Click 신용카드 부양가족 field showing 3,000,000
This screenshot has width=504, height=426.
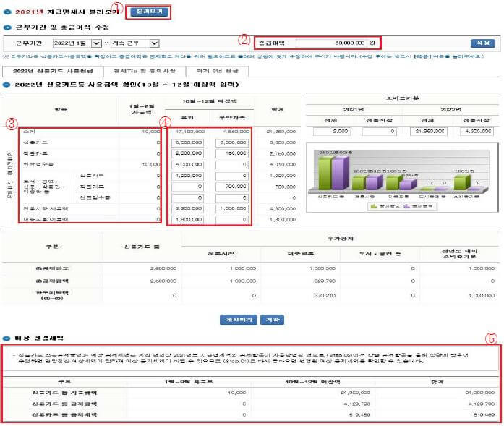click(231, 142)
